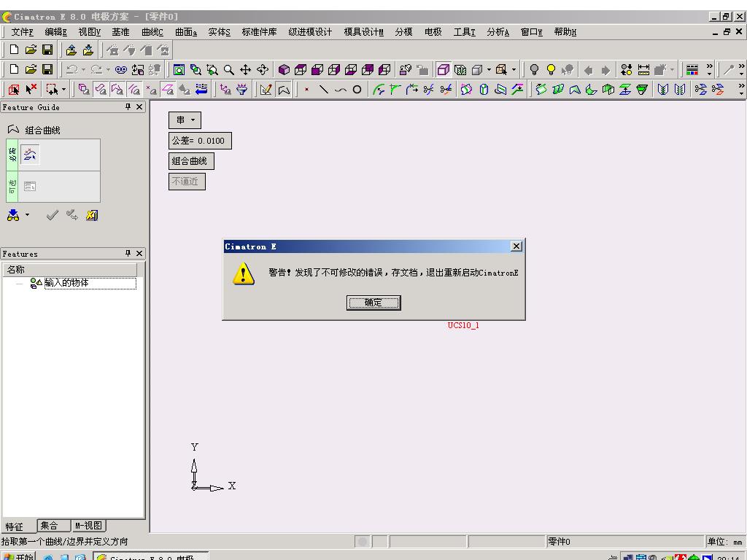This screenshot has height=560, width=747.
Task: Switch to the solid purple isometric view
Action: 284,70
